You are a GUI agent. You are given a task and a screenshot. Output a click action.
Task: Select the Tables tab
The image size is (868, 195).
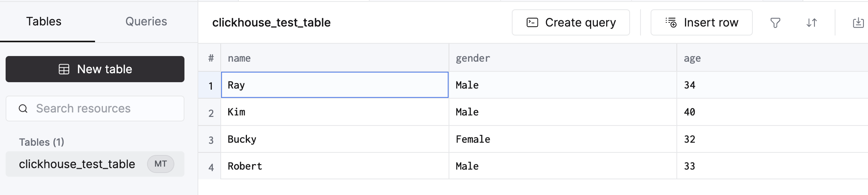44,22
